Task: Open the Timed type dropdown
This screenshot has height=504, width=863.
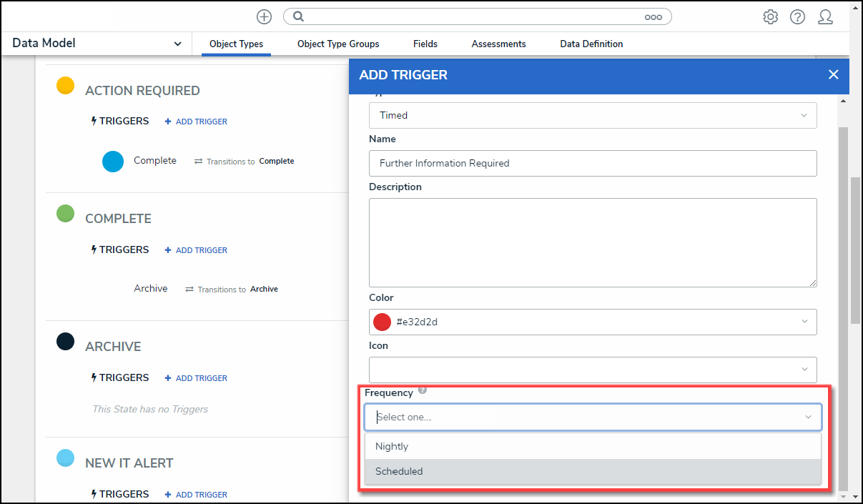Action: [804, 115]
